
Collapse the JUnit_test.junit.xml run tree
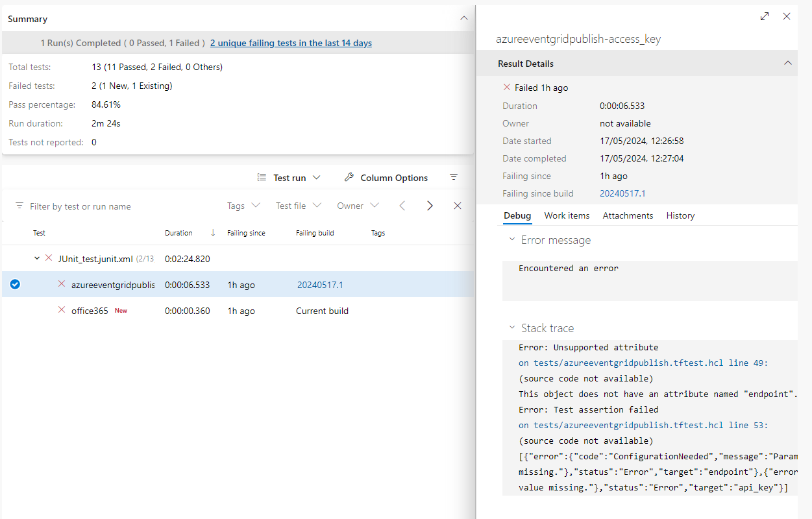[37, 258]
